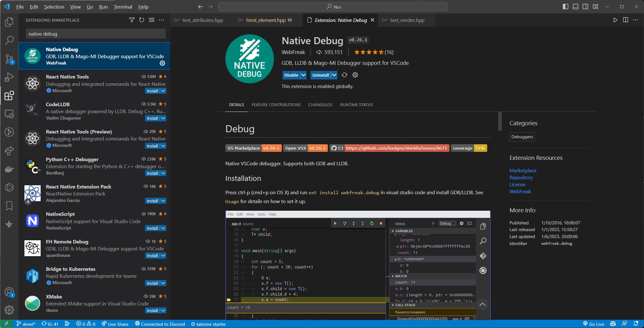Open the License resource link
644x328 pixels.
coord(517,184)
